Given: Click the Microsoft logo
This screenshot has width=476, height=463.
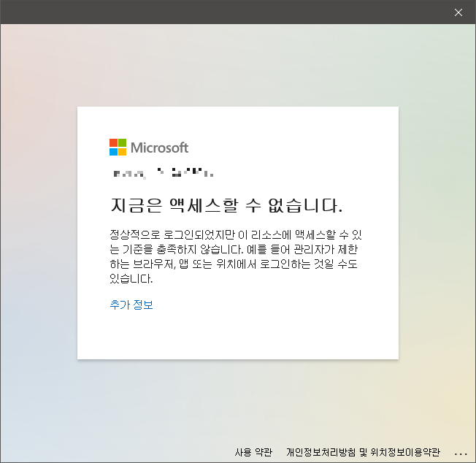Looking at the screenshot, I should coord(149,148).
